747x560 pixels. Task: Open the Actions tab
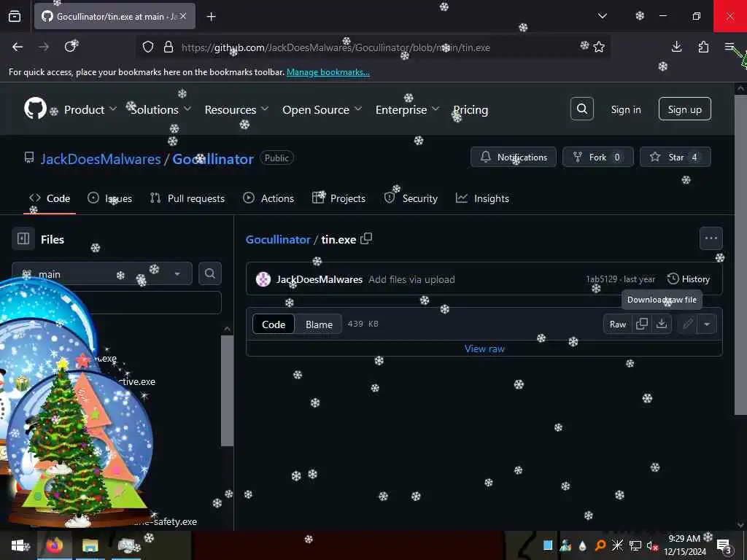(x=268, y=198)
